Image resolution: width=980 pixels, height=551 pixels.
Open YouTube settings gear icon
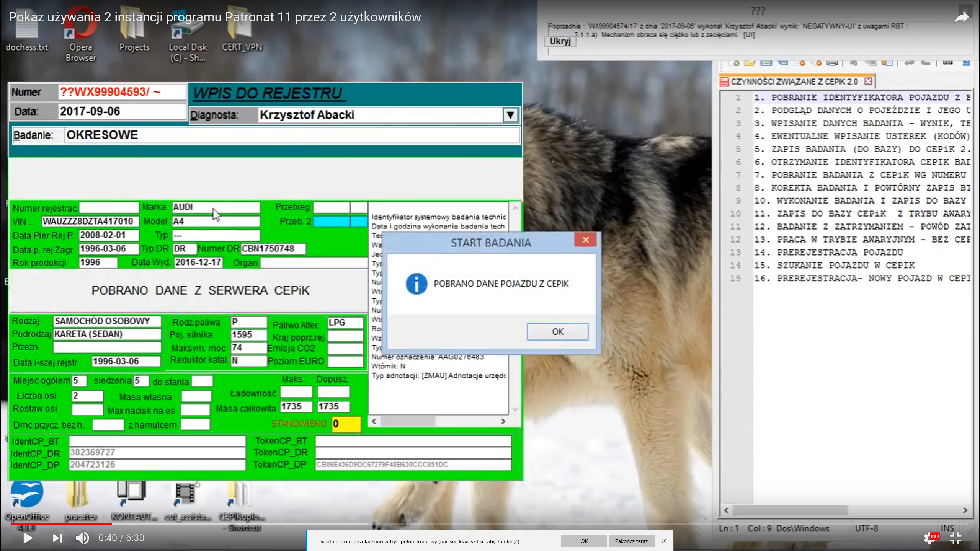coord(930,538)
